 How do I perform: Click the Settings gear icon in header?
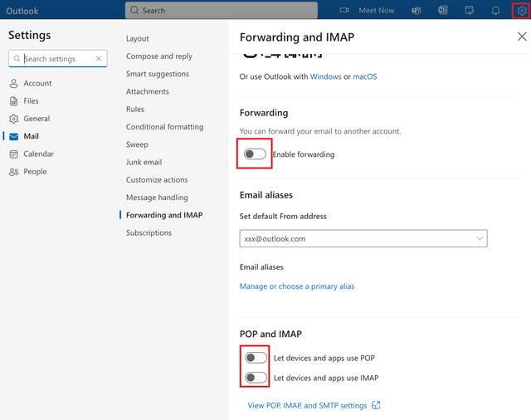tap(522, 10)
